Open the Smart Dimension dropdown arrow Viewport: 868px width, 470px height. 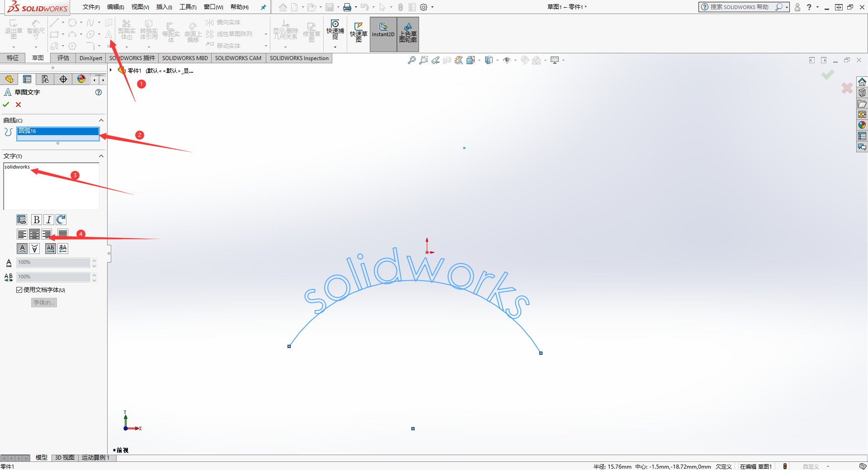pyautogui.click(x=36, y=47)
